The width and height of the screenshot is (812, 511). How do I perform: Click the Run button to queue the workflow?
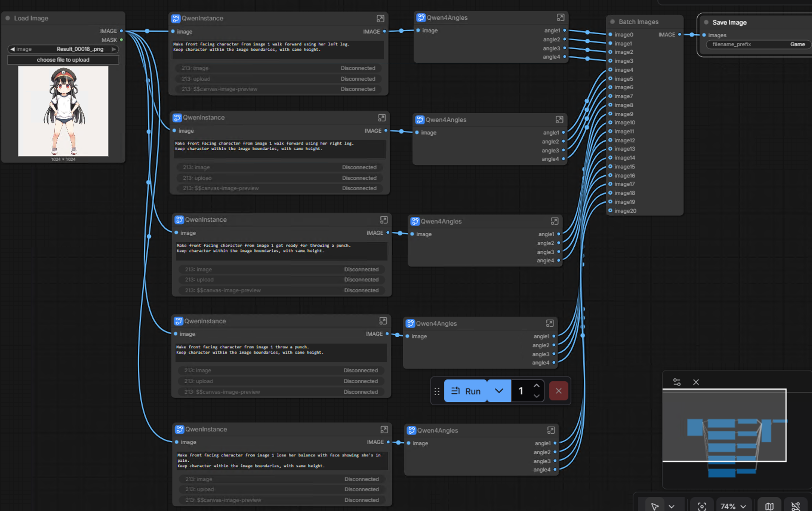coord(466,391)
